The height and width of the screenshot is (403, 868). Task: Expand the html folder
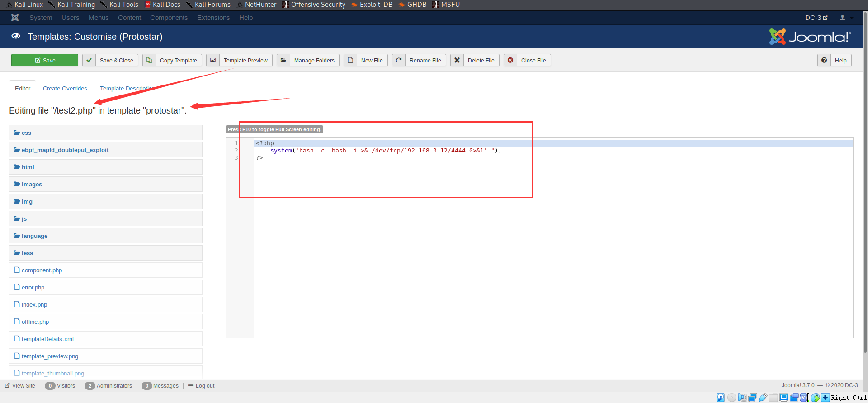point(105,167)
